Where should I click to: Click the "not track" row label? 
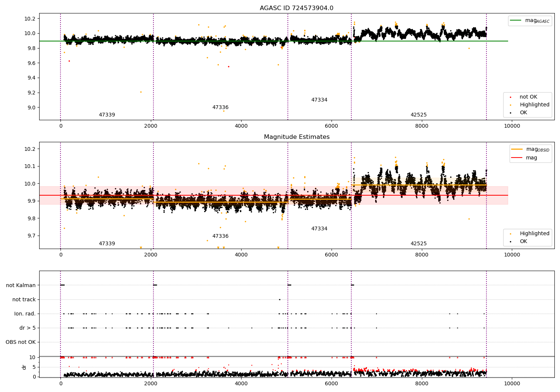tap(24, 299)
